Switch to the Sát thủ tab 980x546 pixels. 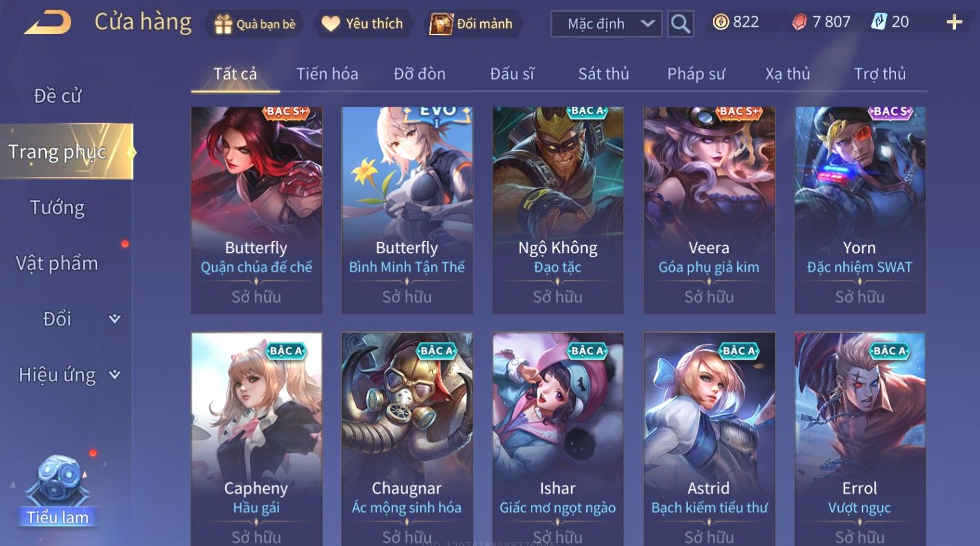pyautogui.click(x=603, y=74)
